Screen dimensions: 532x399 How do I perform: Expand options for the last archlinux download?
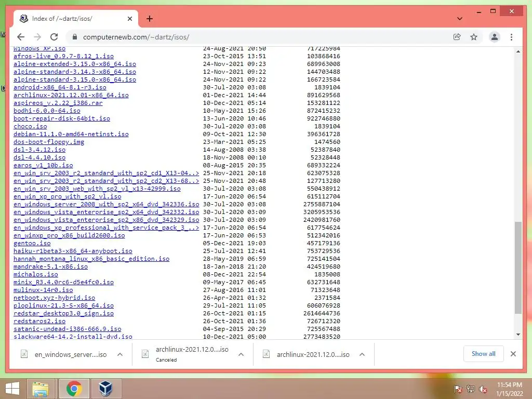(362, 354)
